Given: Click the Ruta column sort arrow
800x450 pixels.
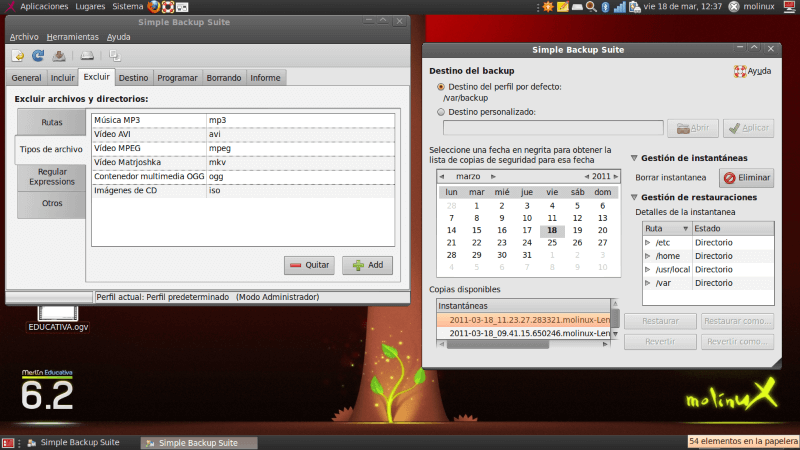Looking at the screenshot, I should point(686,229).
